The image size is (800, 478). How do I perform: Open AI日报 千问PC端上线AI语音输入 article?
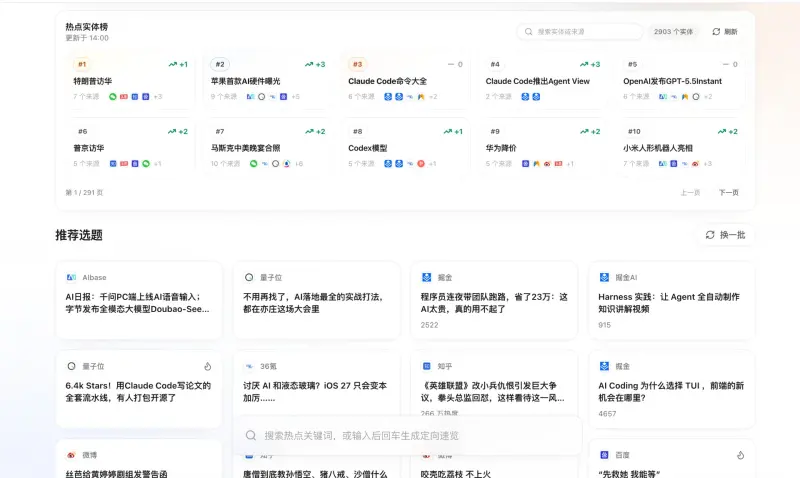[x=137, y=303]
